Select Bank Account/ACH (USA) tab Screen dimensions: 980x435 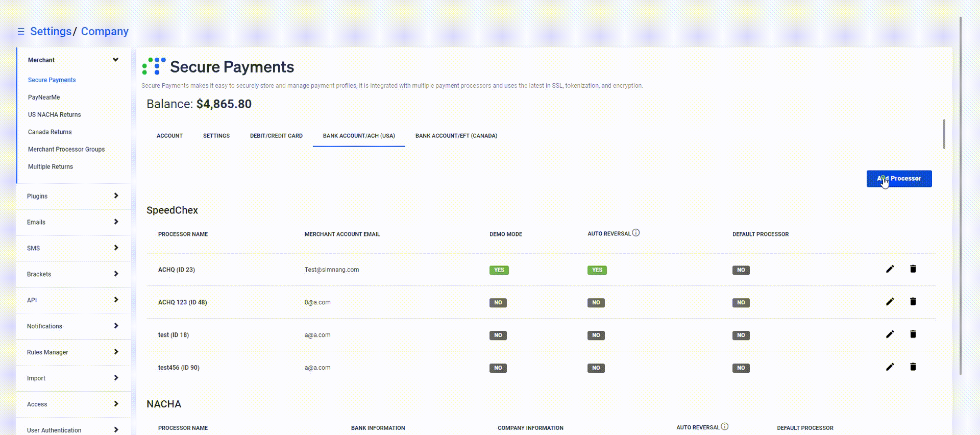359,136
